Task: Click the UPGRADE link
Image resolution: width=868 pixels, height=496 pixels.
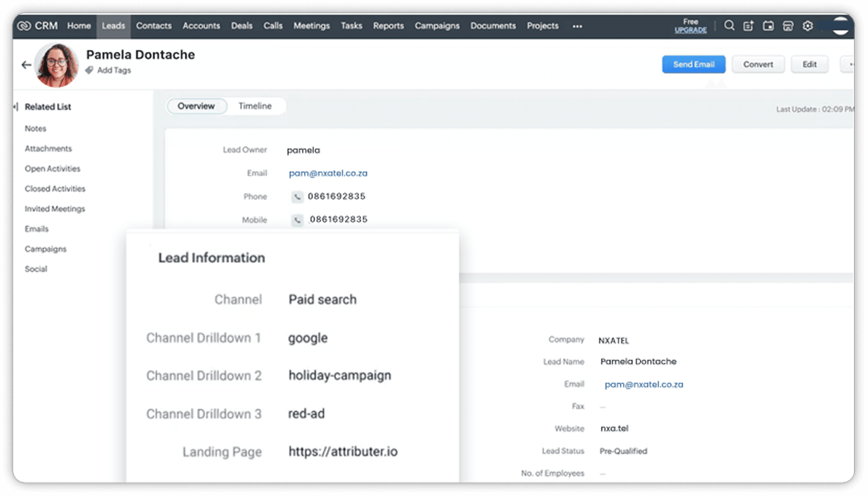Action: [x=690, y=30]
